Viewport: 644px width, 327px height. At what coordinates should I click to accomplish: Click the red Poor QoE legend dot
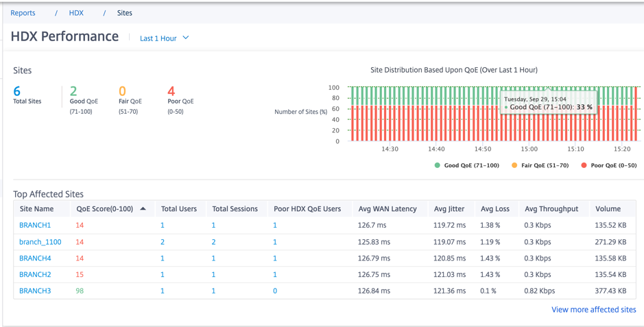coord(584,165)
